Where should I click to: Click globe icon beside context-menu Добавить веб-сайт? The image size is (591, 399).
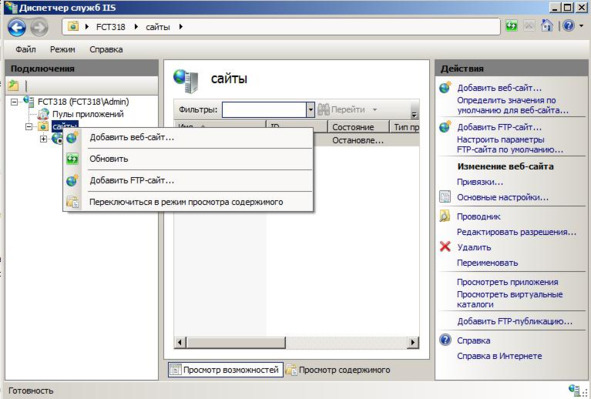[72, 138]
